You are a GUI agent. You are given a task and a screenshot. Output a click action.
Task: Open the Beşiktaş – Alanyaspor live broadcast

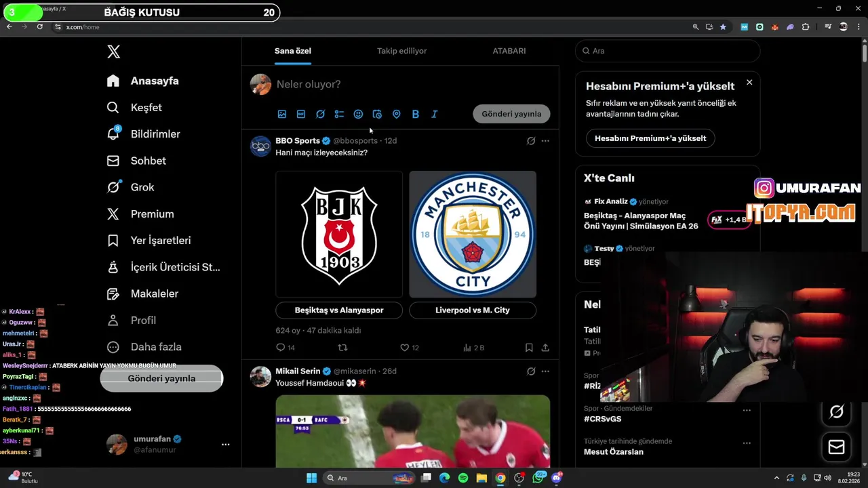click(641, 220)
